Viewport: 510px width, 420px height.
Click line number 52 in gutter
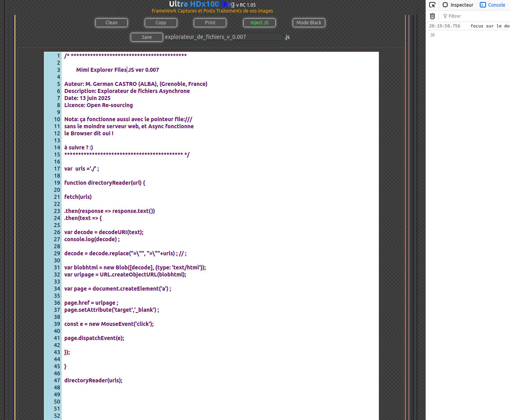pos(57,416)
